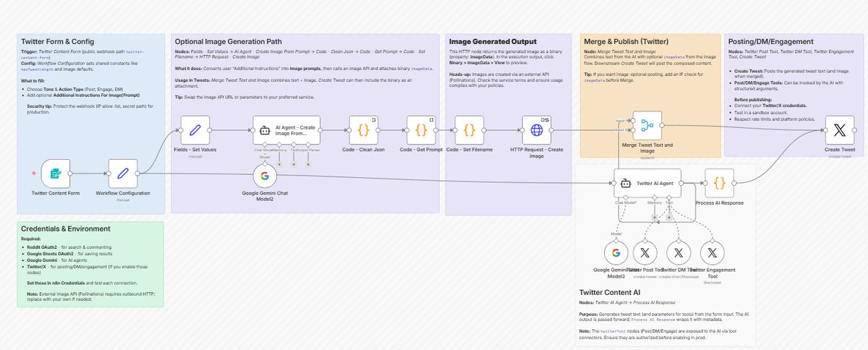Select the Twitter DM Tool node
Viewport: 868px width, 350px height.
[678, 252]
